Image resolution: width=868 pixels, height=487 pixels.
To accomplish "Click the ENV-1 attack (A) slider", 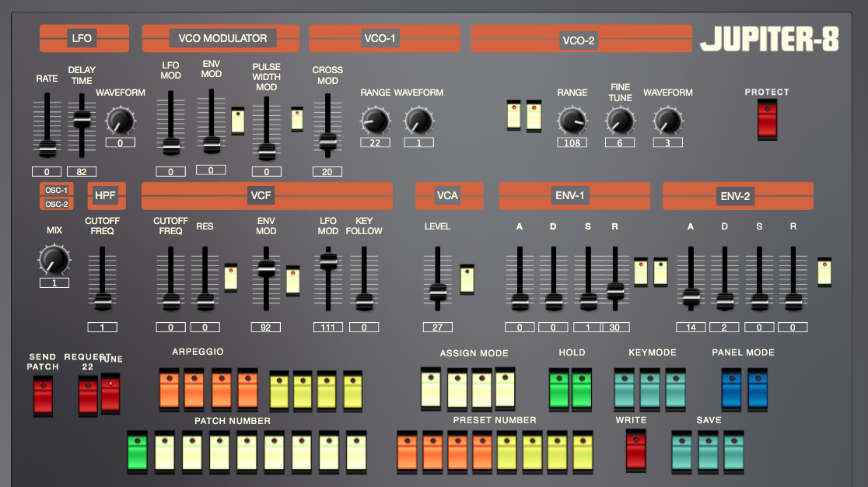I will [x=520, y=279].
